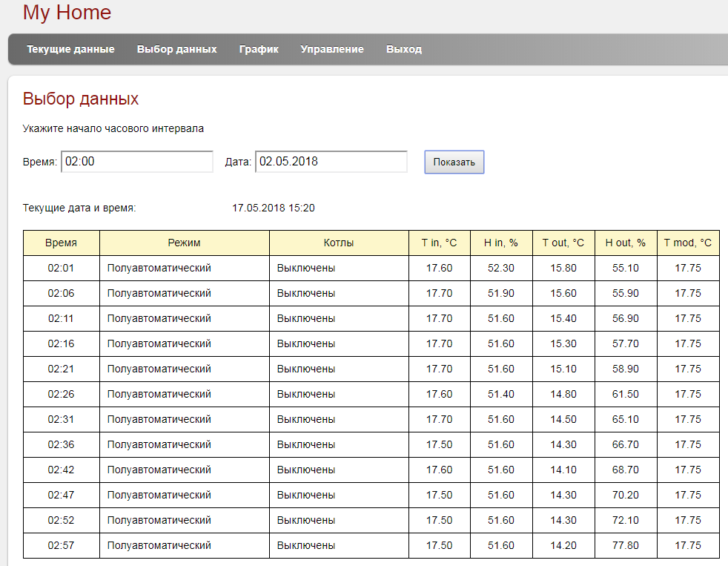Click the T in, °C column header
The image size is (728, 566).
439,243
